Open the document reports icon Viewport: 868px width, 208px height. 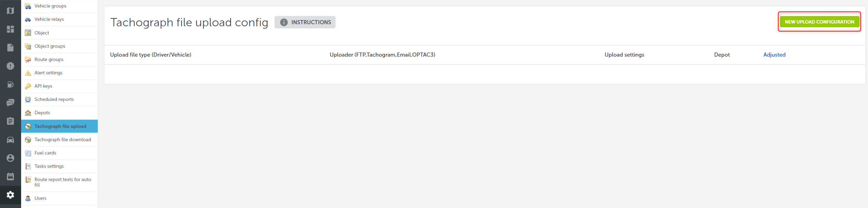coord(11,47)
